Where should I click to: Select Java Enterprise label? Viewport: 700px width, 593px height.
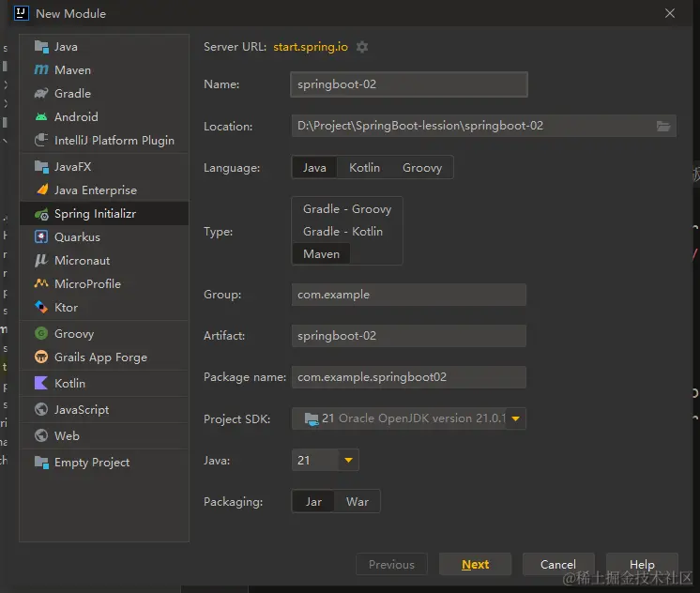(x=96, y=190)
